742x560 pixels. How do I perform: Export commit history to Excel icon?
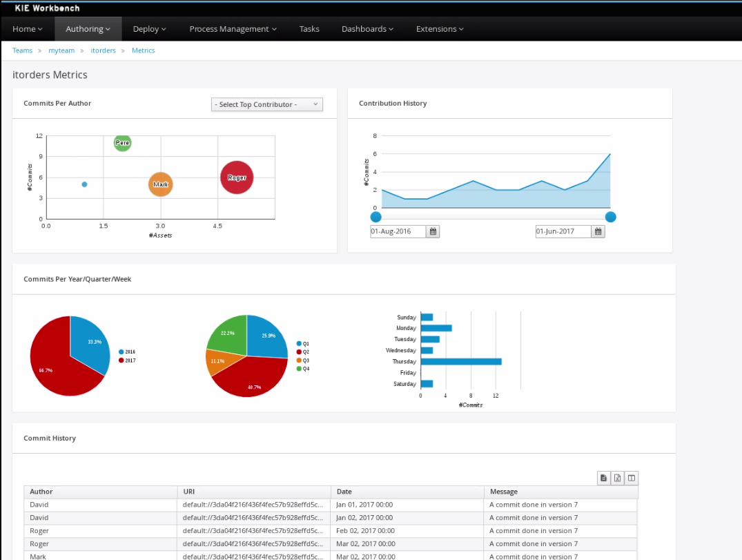(x=618, y=478)
